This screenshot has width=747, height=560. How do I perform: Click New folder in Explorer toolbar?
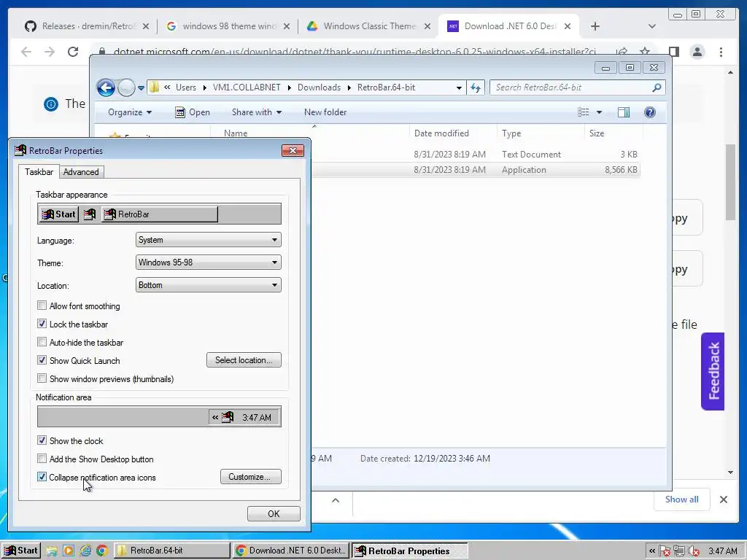point(325,112)
